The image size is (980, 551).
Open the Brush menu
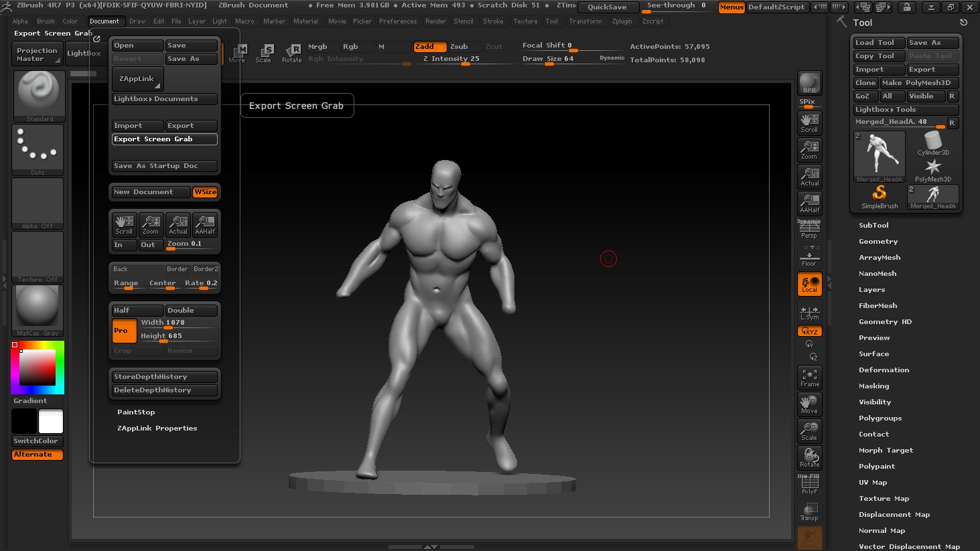(46, 21)
